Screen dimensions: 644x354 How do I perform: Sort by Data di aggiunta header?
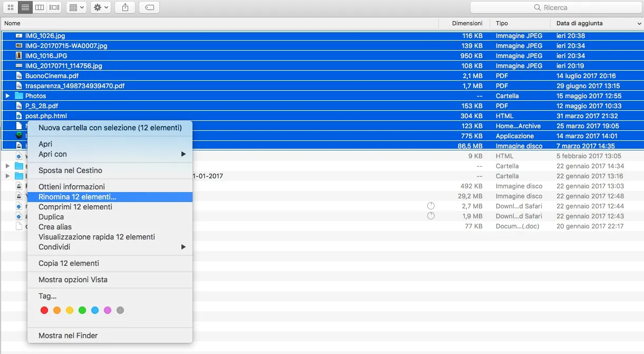tap(579, 23)
